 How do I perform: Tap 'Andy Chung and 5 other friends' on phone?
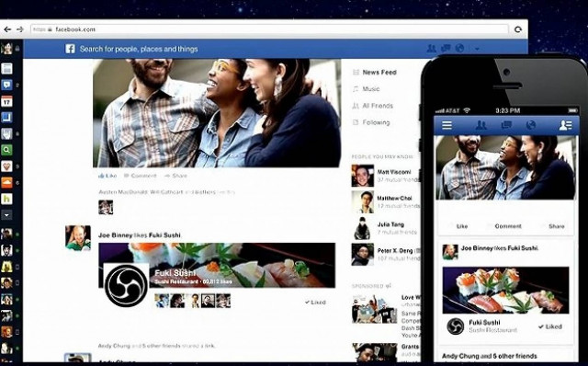tap(490, 356)
